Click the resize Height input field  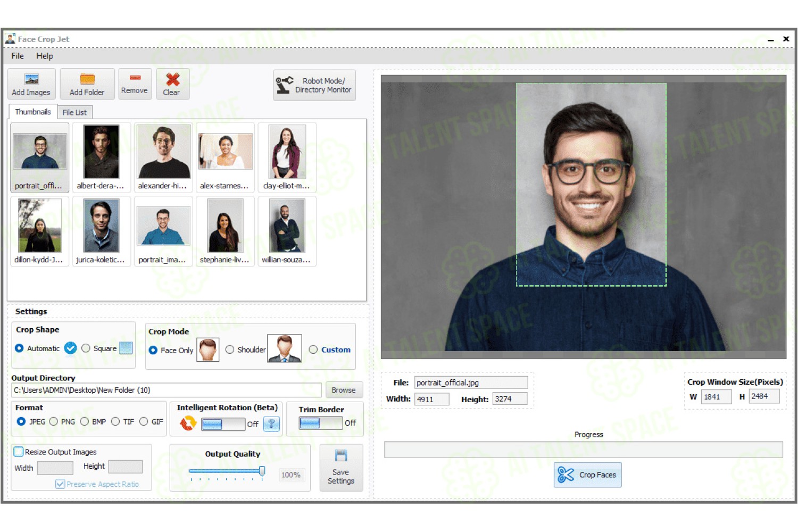click(x=125, y=467)
